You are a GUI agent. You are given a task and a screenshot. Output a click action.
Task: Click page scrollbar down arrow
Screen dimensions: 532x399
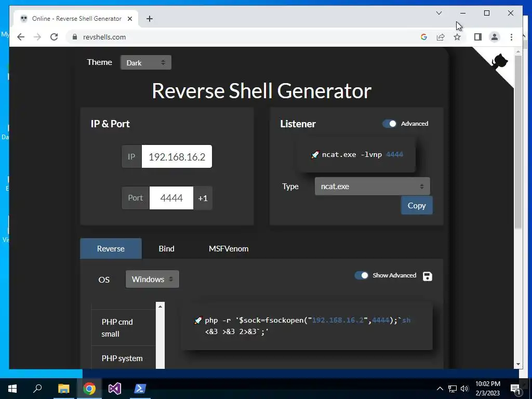pos(518,364)
